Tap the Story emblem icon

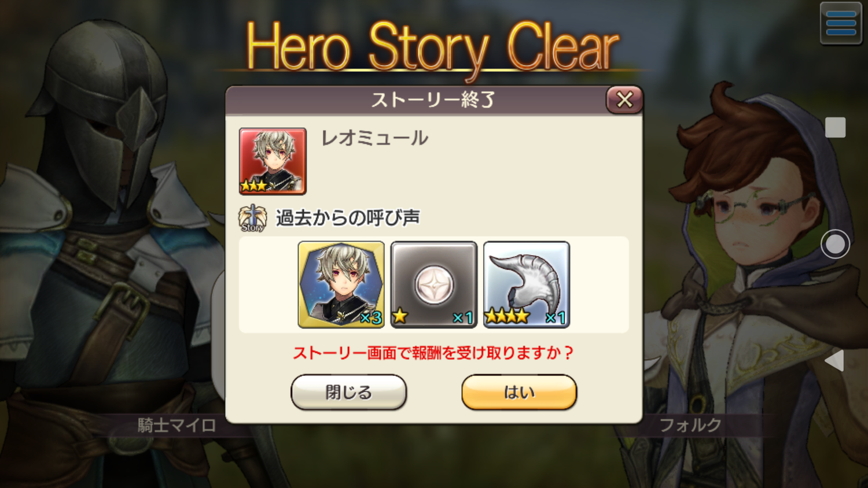[x=253, y=218]
